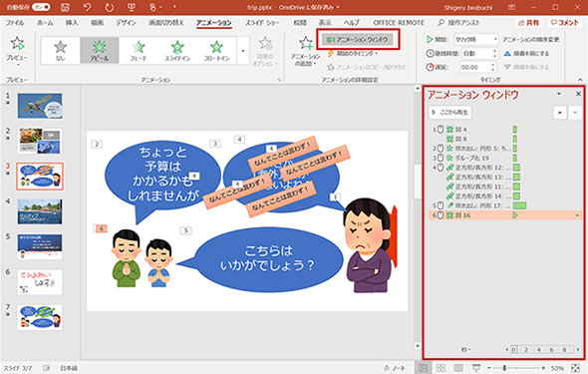The image size is (588, 374).
Task: Click the Undo arrow icon
Action: (87, 7)
